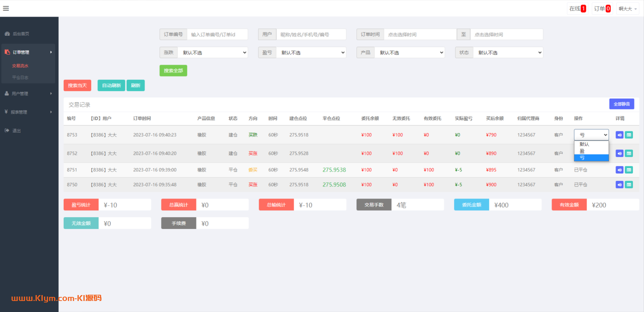Click the sound icon for order 8752
This screenshot has height=312, width=644.
(x=620, y=153)
